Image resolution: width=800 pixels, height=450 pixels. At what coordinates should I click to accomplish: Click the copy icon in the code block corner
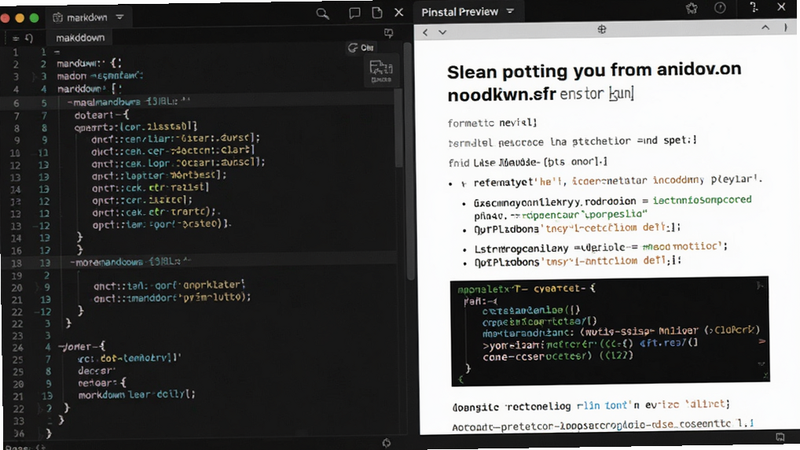[x=760, y=285]
